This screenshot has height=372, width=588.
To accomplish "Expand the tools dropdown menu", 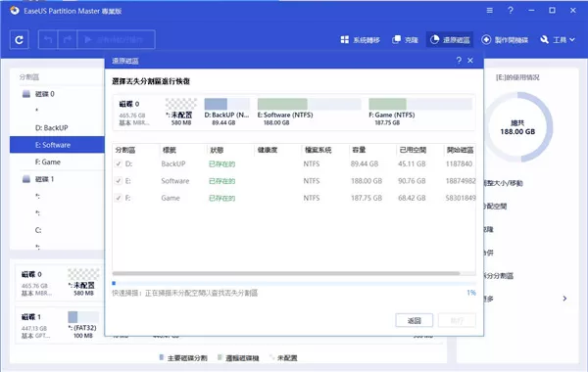I will click(558, 40).
